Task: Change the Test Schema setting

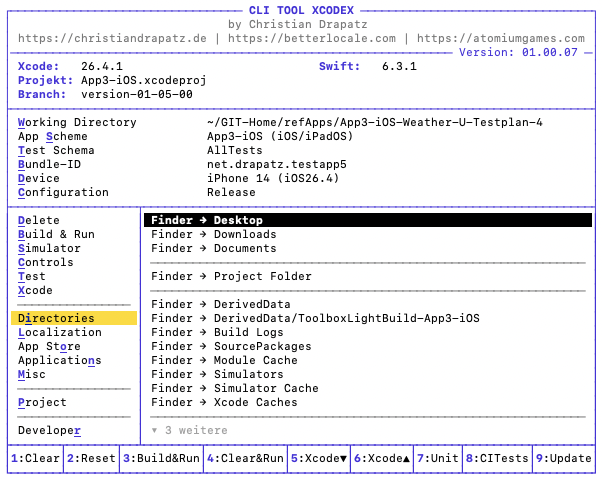Action: (56, 150)
